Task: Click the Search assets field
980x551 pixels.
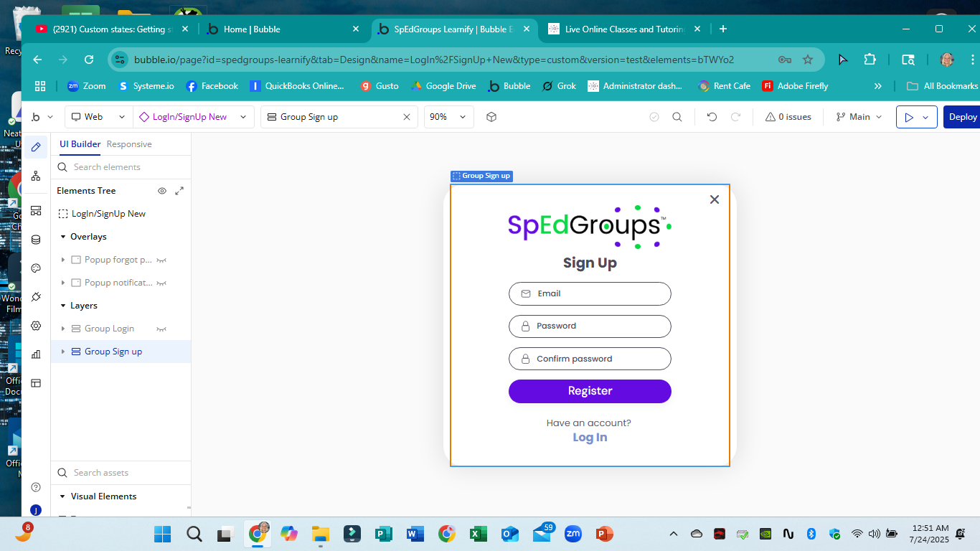Action: 121,473
